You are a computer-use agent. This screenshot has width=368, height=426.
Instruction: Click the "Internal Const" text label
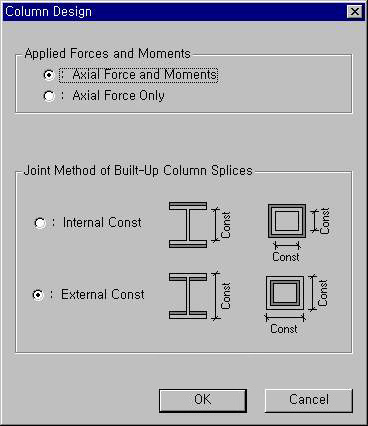coord(102,223)
